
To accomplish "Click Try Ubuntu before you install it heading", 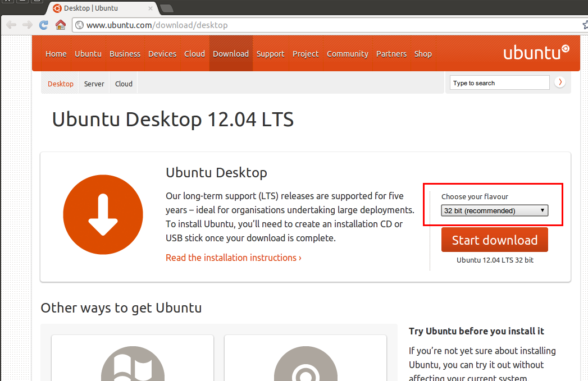I will coord(476,331).
